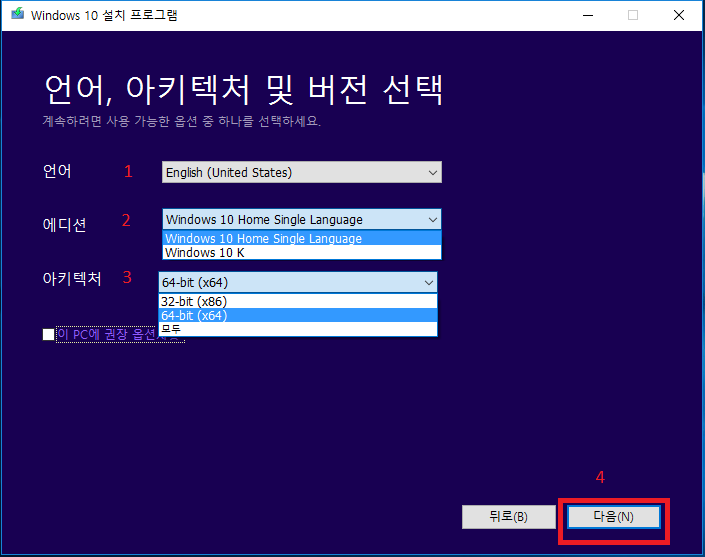Choose the 32-bit (x86) architecture option

[x=298, y=301]
